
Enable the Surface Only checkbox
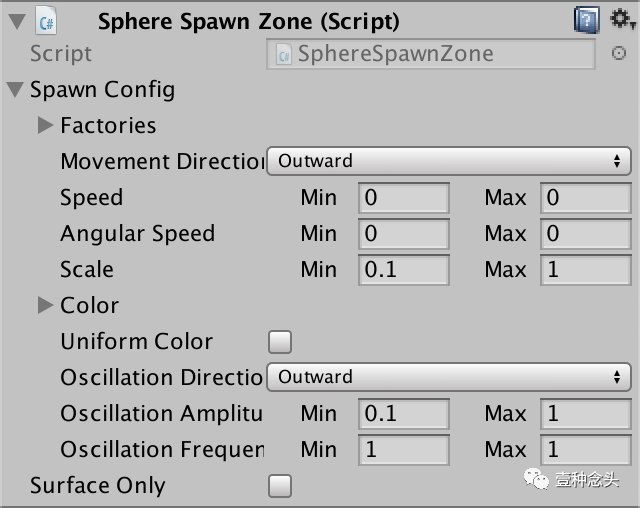(x=280, y=486)
